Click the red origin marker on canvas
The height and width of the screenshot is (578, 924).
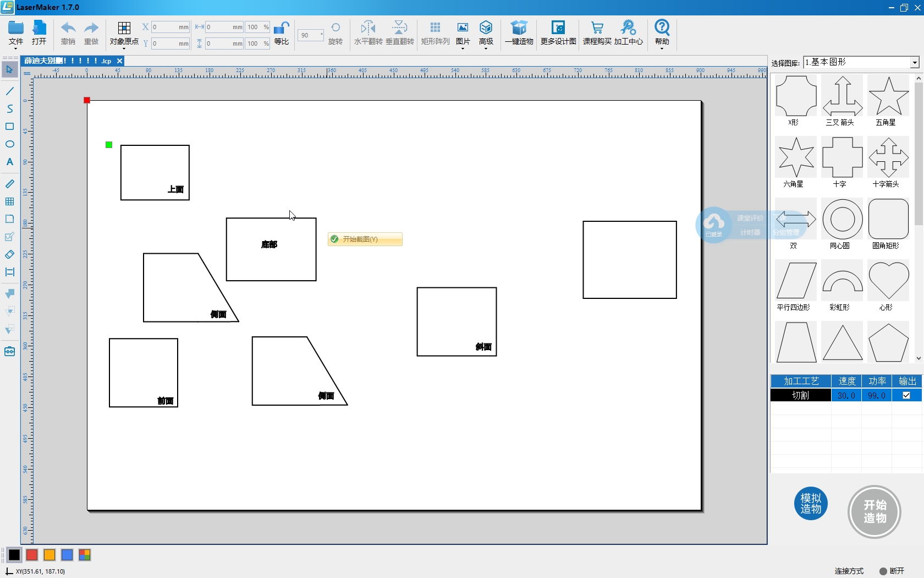pos(87,100)
